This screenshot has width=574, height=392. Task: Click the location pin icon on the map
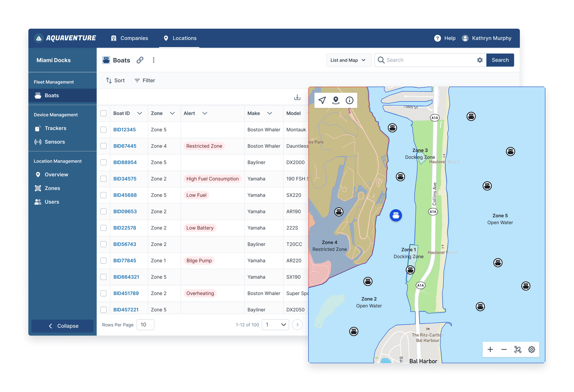pos(336,100)
